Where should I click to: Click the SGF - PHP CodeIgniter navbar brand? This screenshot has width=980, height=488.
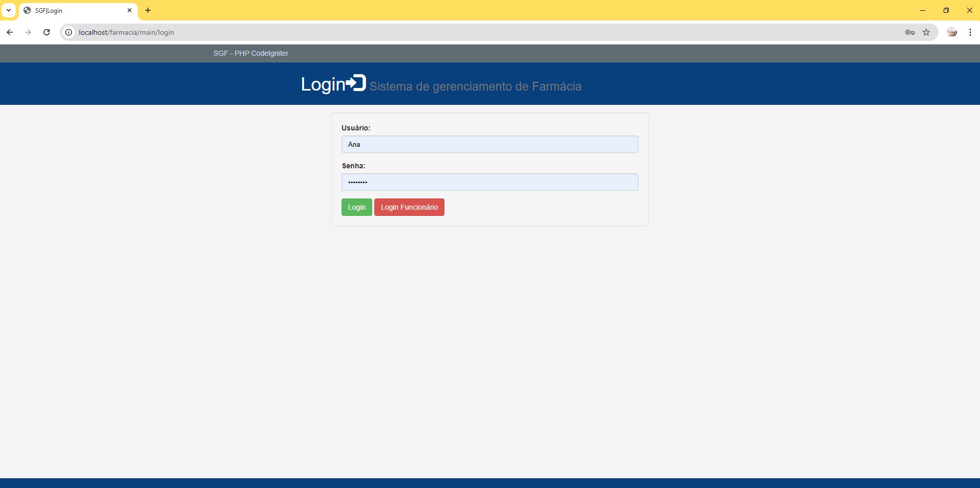click(x=250, y=53)
